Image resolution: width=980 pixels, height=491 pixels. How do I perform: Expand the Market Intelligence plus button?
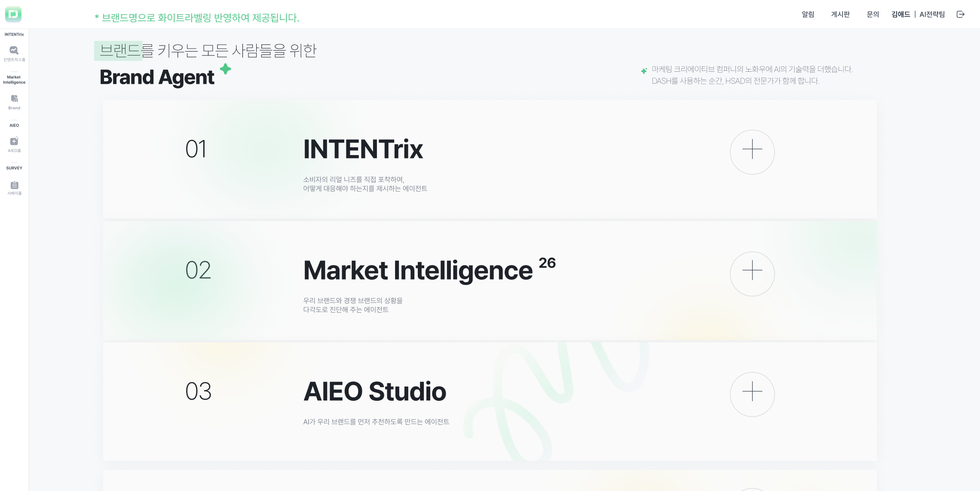(752, 274)
